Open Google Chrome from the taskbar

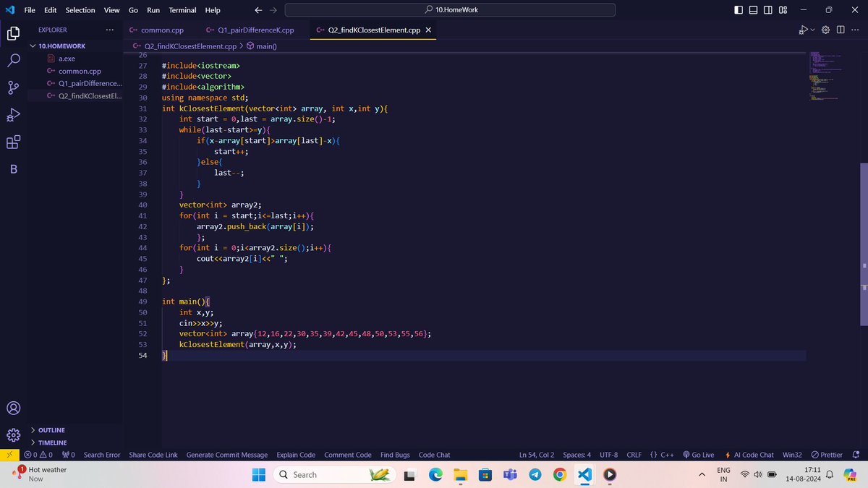[x=559, y=474]
